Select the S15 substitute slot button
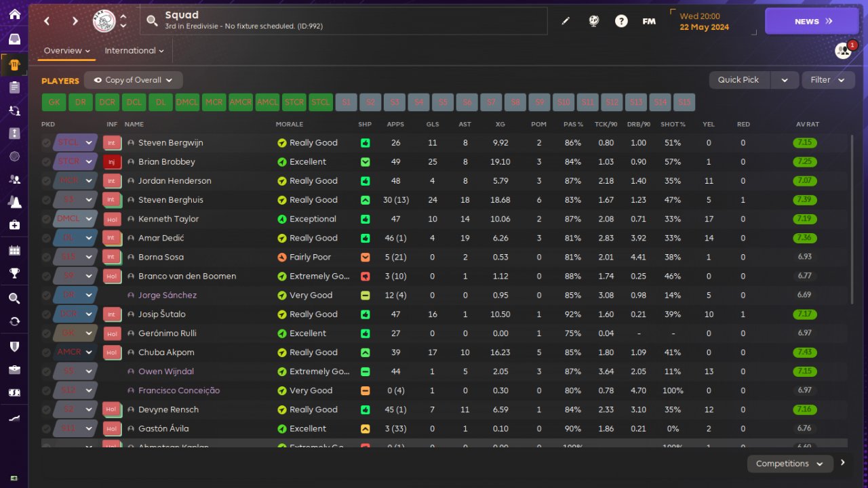 coord(684,102)
